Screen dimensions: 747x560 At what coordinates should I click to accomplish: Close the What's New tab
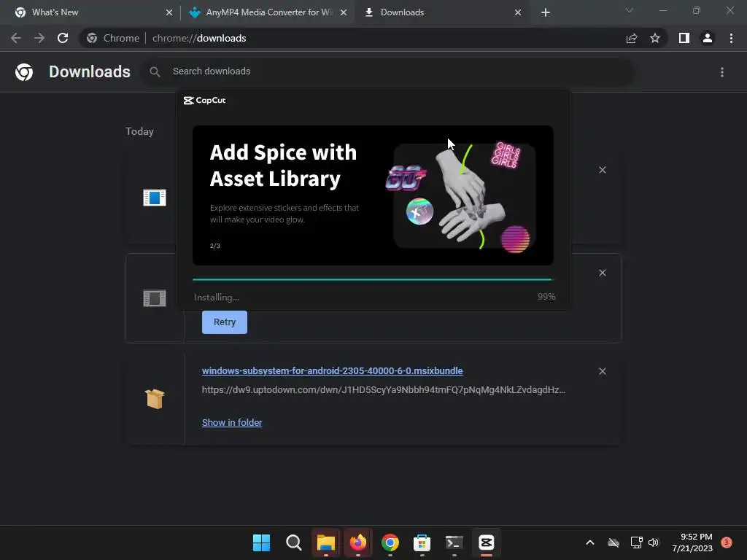(169, 12)
